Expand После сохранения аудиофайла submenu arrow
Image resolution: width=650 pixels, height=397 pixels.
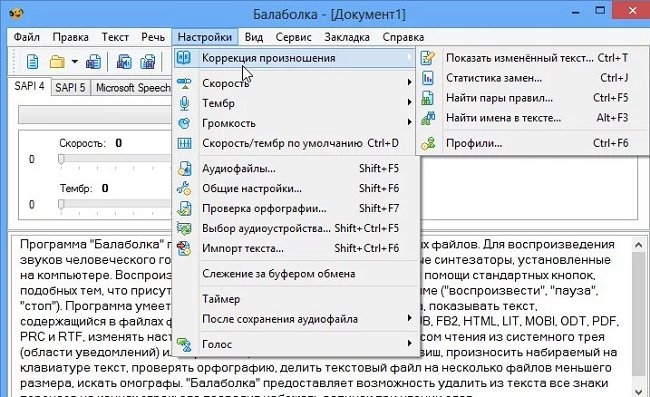point(409,318)
